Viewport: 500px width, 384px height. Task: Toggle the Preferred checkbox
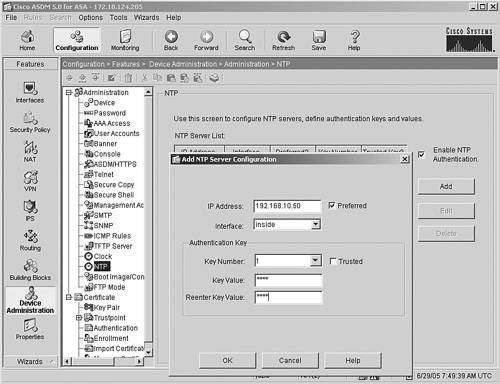click(x=332, y=205)
